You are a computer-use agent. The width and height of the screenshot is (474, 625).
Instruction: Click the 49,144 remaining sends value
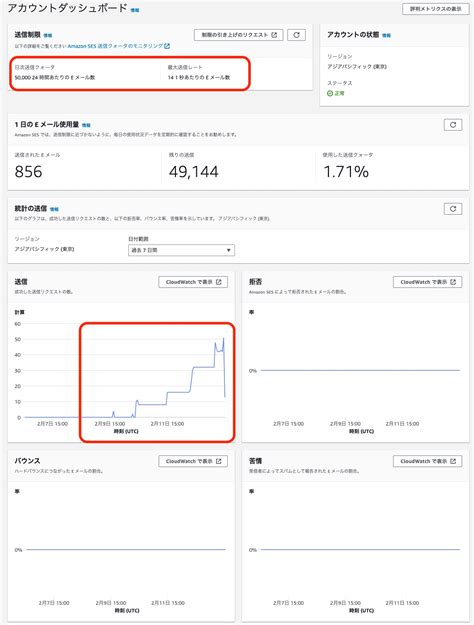[194, 172]
